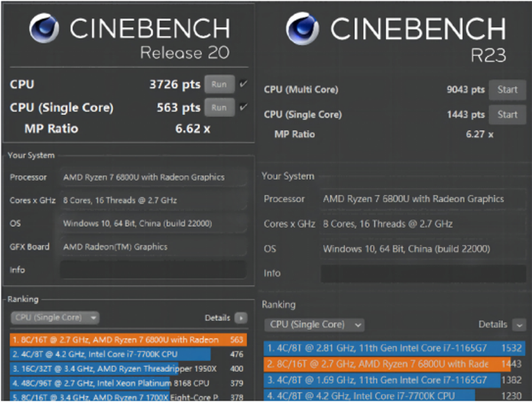
Task: Select Intel Core i7-7700K ranking row scoring 476
Action: (129, 354)
